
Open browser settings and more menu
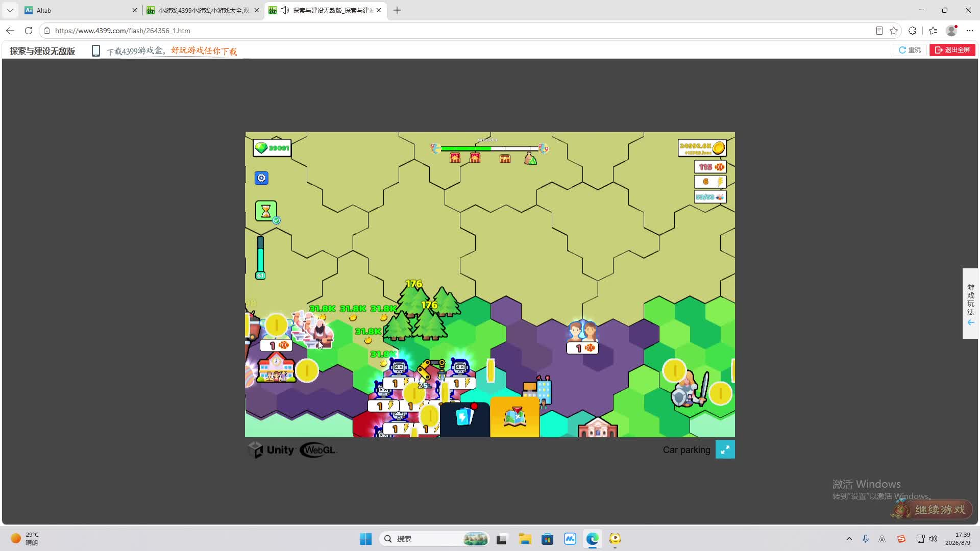pos(970,31)
